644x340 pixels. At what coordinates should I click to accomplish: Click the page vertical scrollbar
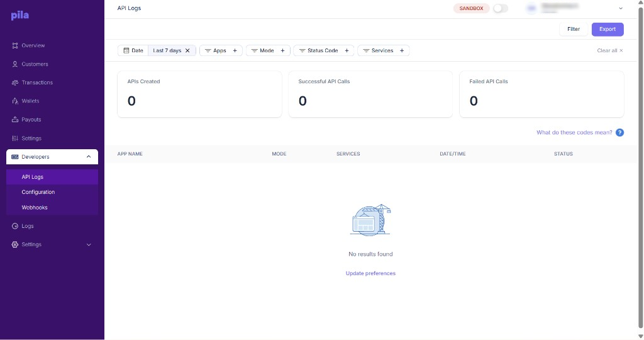pyautogui.click(x=640, y=166)
